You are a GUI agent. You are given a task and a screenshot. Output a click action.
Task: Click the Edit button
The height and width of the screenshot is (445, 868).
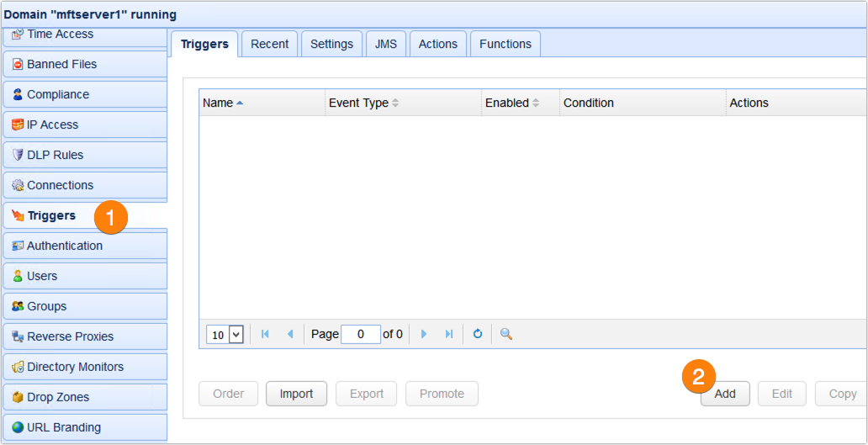tap(782, 394)
